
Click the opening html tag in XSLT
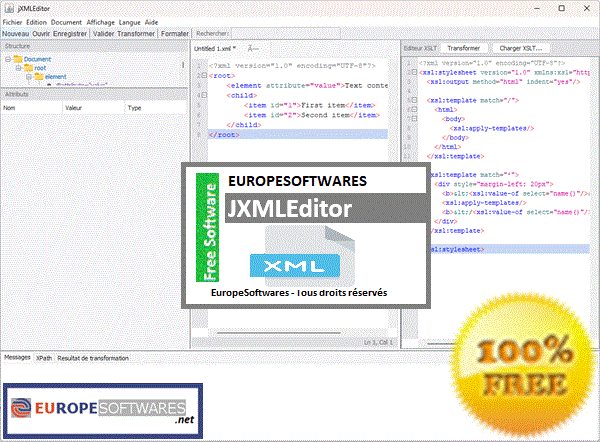tap(446, 110)
